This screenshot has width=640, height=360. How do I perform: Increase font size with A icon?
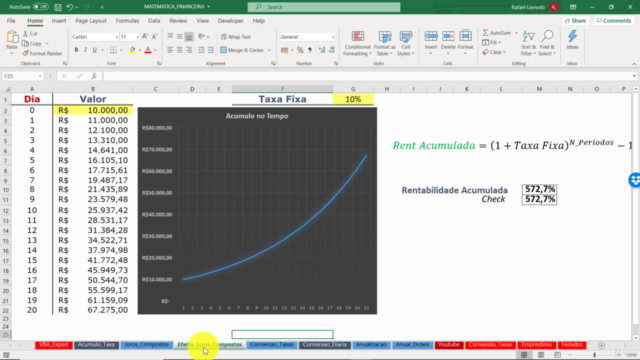tap(145, 37)
